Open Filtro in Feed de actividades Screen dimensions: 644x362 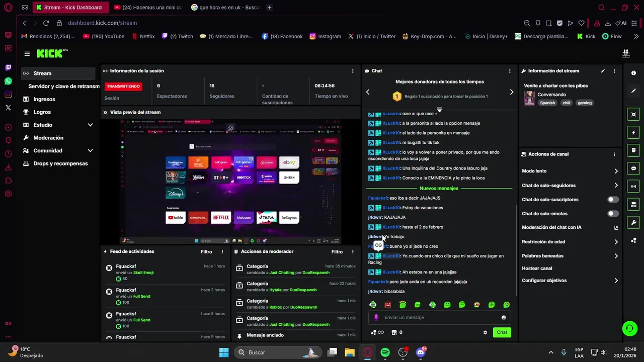206,251
